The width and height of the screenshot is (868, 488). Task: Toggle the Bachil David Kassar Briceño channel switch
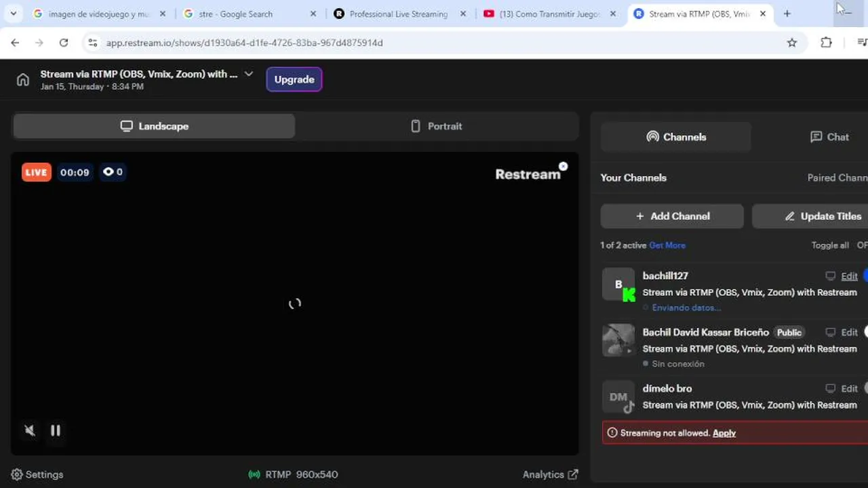(x=865, y=332)
